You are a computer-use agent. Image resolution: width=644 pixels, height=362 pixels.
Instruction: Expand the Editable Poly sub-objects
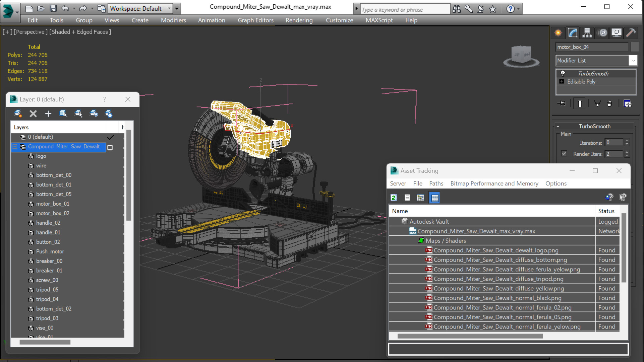[562, 81]
